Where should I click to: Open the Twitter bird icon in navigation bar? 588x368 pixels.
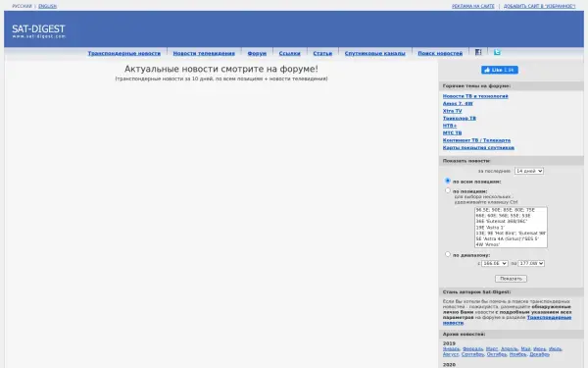pos(497,52)
